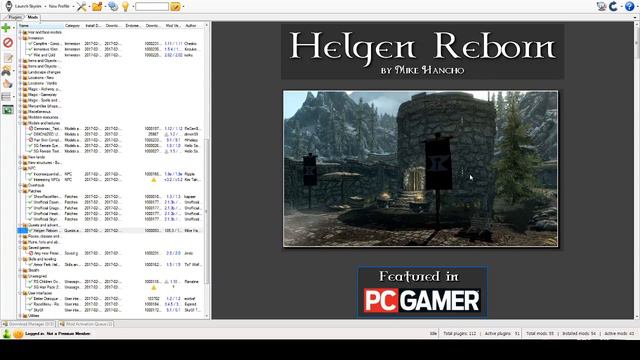Click the pointing hand endorse icon

[x=8, y=84]
